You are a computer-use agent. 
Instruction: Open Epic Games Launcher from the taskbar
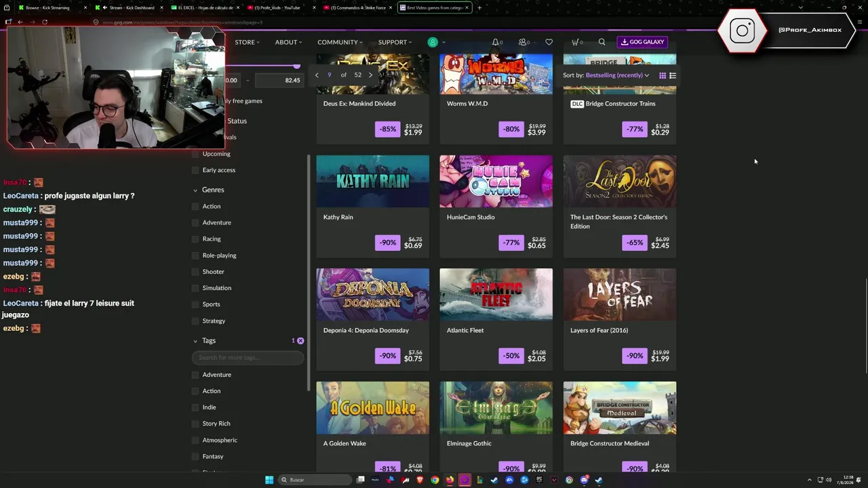point(539,480)
